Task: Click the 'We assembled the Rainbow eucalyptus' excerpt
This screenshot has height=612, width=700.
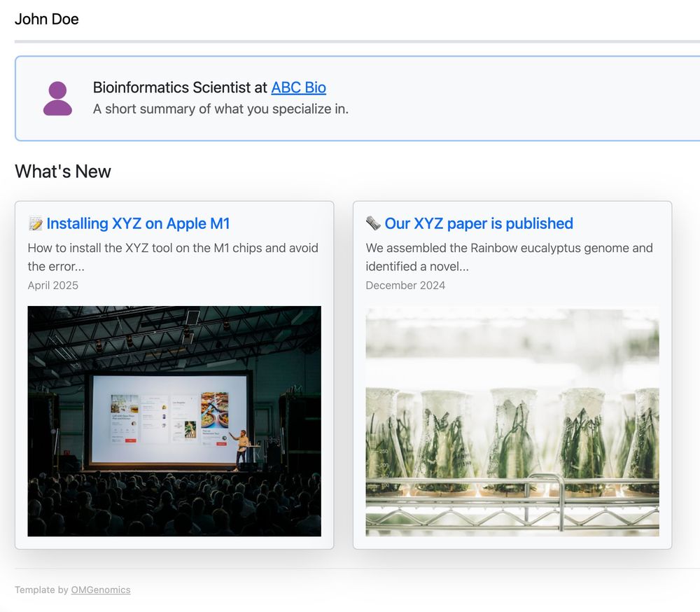Action: tap(509, 257)
